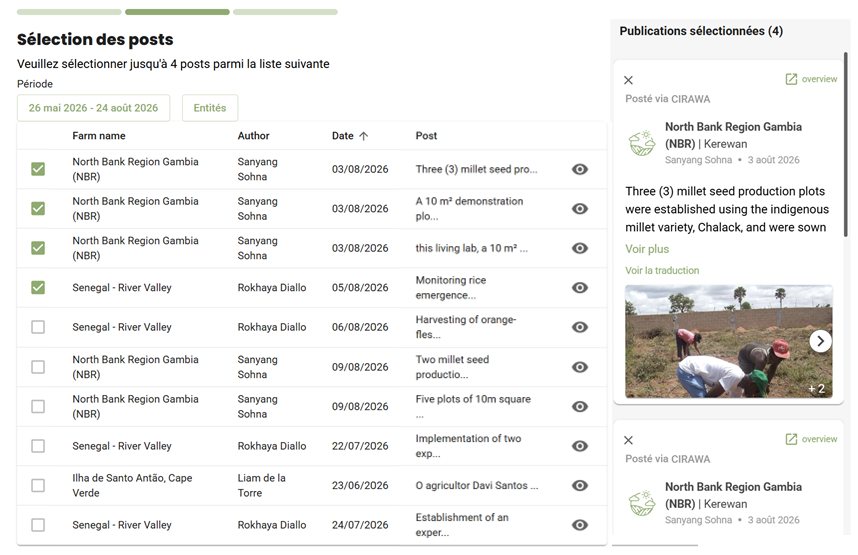Click the date 23/06/2026 cell
This screenshot has height=555, width=858.
(x=360, y=485)
